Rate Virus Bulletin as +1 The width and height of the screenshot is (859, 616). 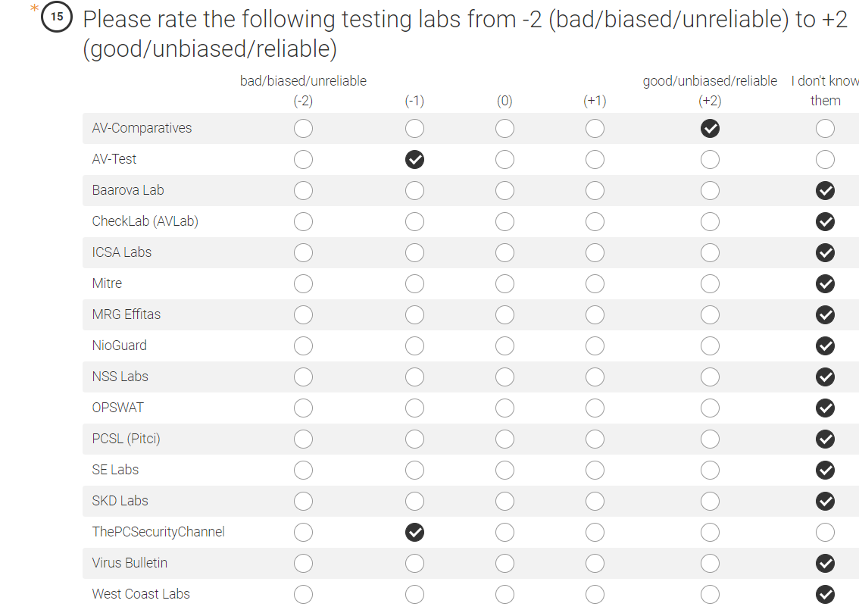click(x=595, y=564)
